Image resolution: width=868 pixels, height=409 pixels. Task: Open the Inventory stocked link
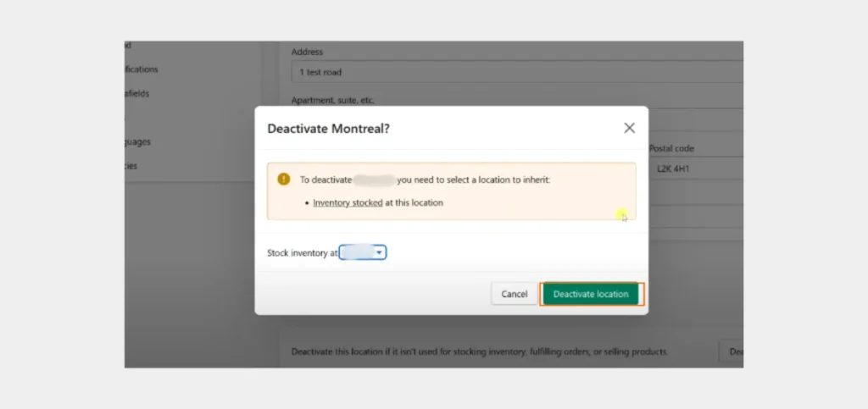coord(348,203)
